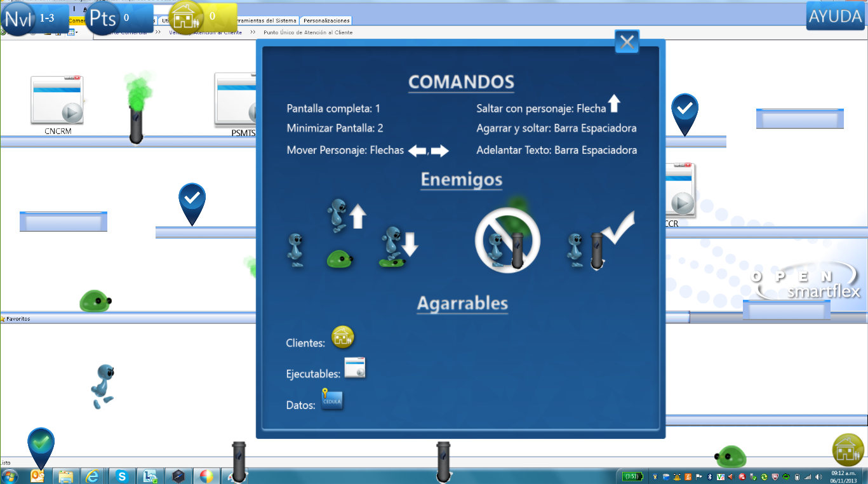Image resolution: width=868 pixels, height=484 pixels.
Task: Click the blue checkmark pin near AYUDA
Action: pos(684,112)
